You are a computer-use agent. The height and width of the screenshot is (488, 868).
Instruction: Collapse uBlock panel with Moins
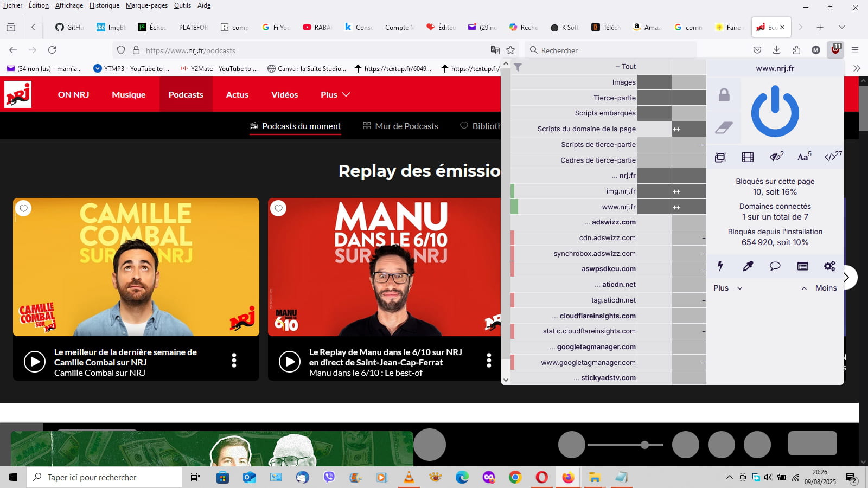pos(819,288)
